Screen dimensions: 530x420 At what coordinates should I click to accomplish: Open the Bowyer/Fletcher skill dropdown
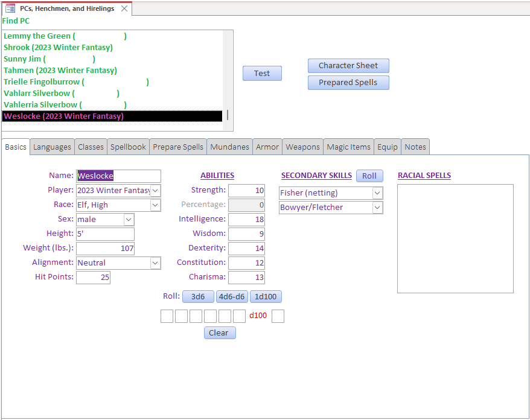point(377,208)
